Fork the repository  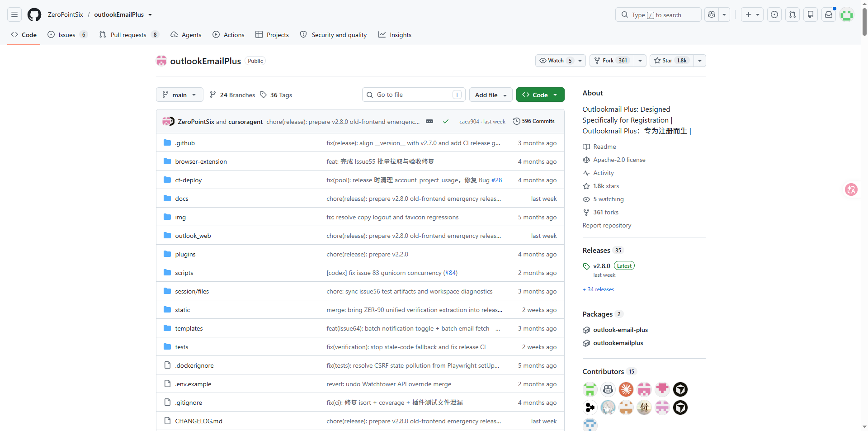[x=612, y=61]
